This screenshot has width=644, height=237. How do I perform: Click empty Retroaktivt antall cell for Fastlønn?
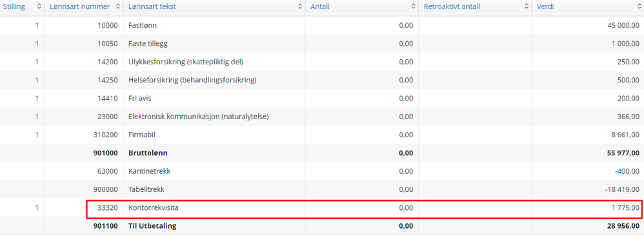pyautogui.click(x=475, y=25)
